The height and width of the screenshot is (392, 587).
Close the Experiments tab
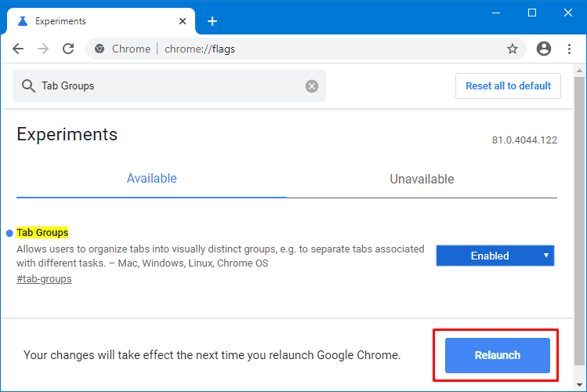(x=183, y=21)
